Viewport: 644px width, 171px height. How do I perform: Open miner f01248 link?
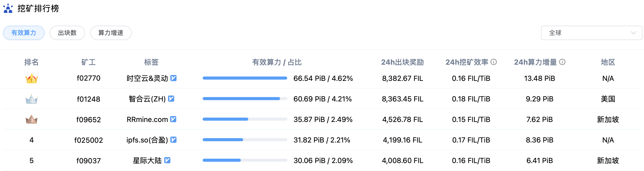pyautogui.click(x=89, y=99)
